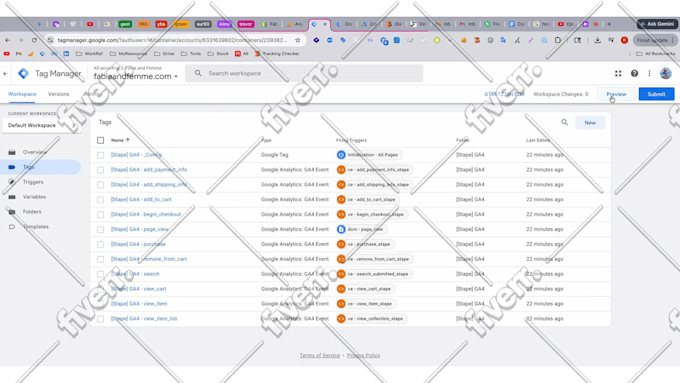Sort the tags by the Name column
680x383 pixels.
(x=120, y=140)
